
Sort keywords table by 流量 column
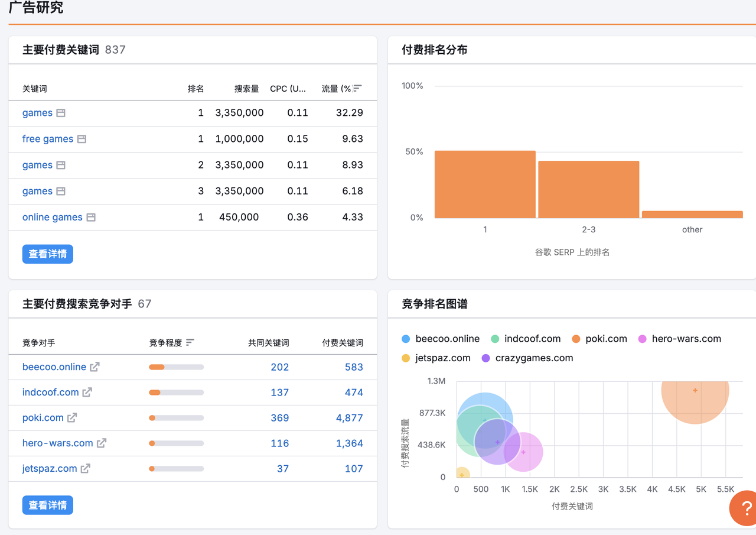coord(357,89)
